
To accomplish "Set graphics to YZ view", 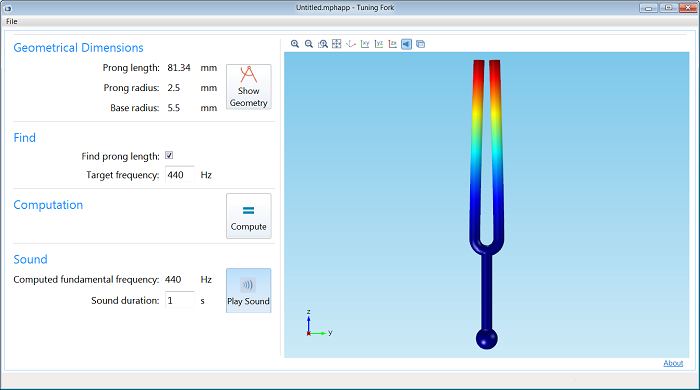I will (379, 44).
